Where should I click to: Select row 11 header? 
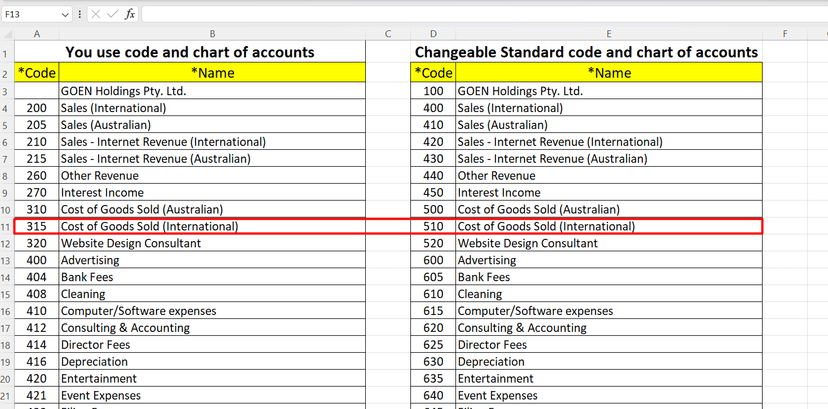point(6,227)
